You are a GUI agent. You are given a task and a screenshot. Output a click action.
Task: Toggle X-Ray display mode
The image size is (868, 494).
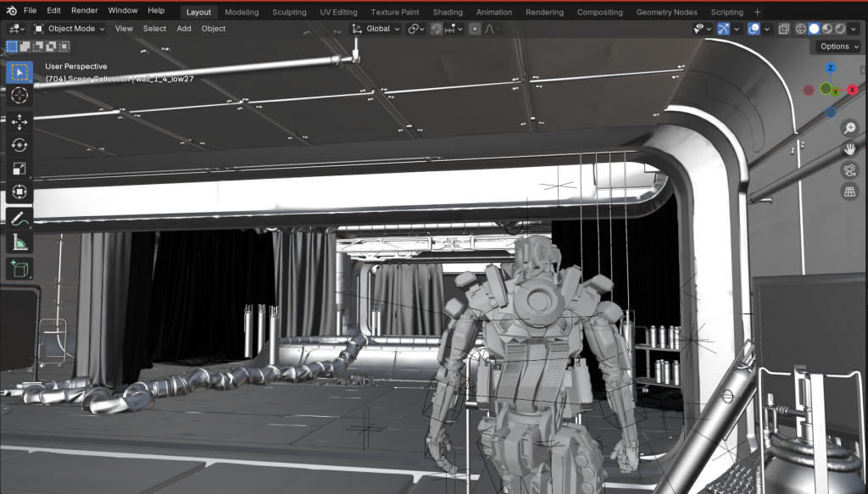point(784,29)
